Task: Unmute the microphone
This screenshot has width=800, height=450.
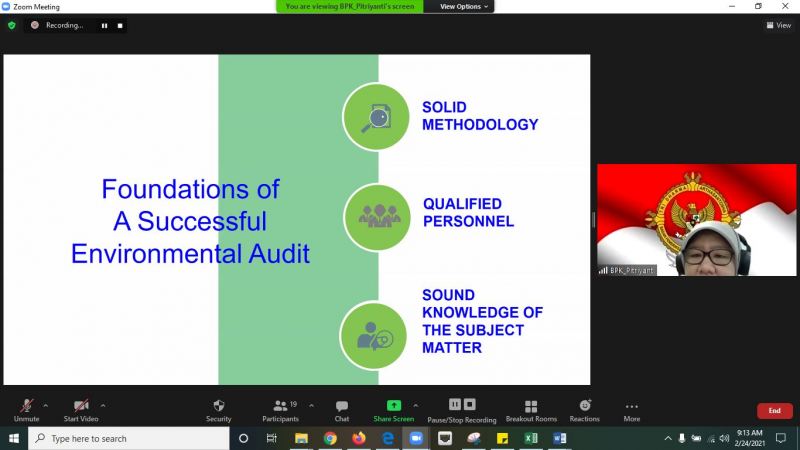Action: 27,410
